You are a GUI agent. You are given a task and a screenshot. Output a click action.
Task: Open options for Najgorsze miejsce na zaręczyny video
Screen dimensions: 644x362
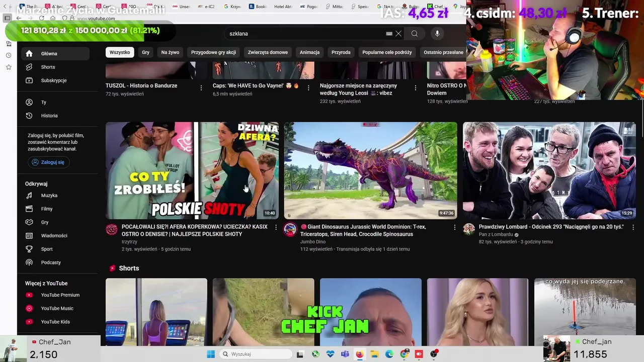coord(416,88)
